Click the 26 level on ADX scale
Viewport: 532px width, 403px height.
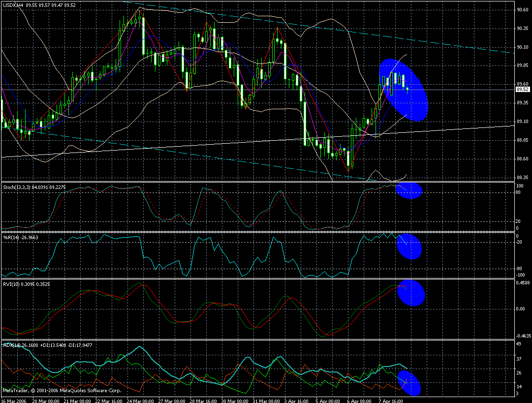(x=518, y=373)
